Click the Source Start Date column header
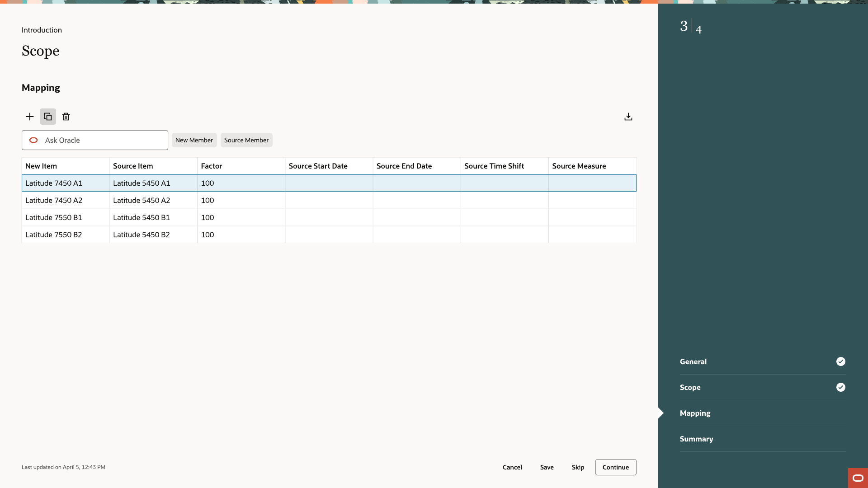The width and height of the screenshot is (868, 488). pos(329,166)
